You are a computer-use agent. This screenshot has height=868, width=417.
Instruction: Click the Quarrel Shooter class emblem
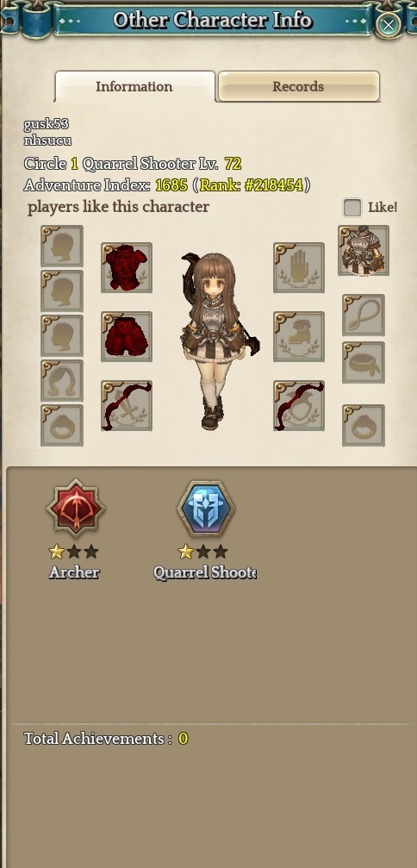[x=205, y=509]
